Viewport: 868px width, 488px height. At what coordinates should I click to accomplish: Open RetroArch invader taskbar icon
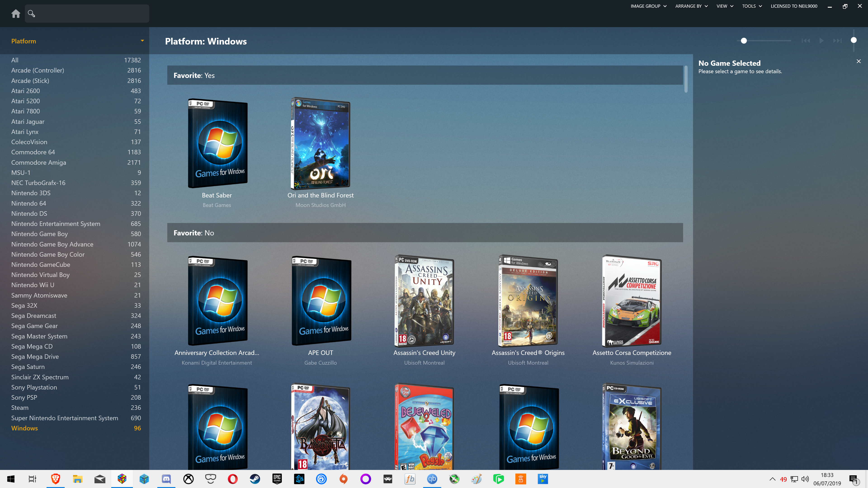pos(388,479)
